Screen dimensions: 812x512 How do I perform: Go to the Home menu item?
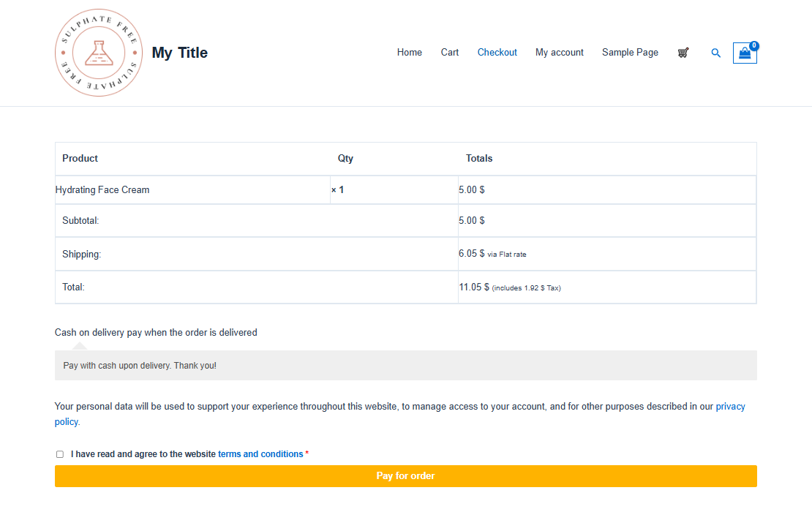410,52
